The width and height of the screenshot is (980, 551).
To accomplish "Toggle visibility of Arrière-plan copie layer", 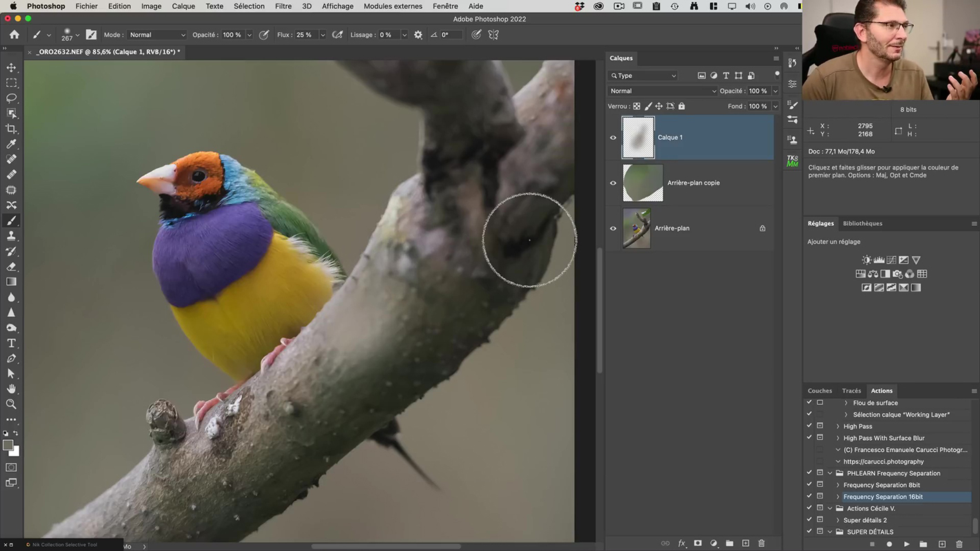I will [x=613, y=183].
